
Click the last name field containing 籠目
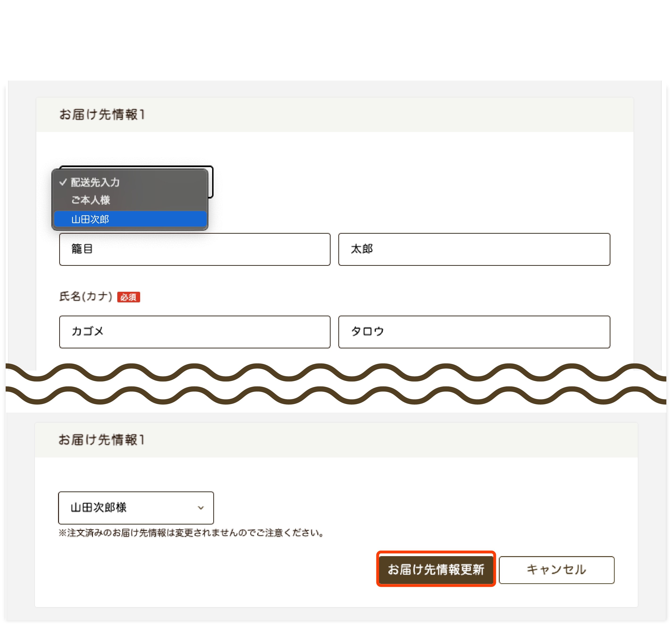195,250
